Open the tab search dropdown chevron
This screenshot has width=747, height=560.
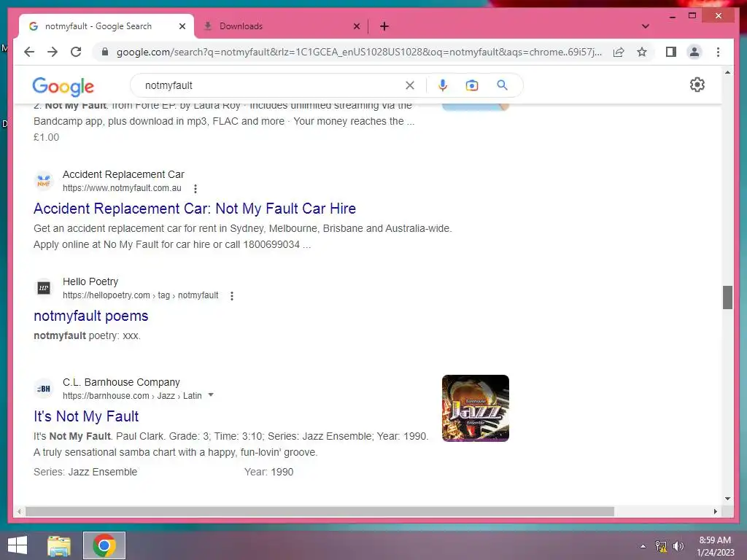click(x=646, y=26)
